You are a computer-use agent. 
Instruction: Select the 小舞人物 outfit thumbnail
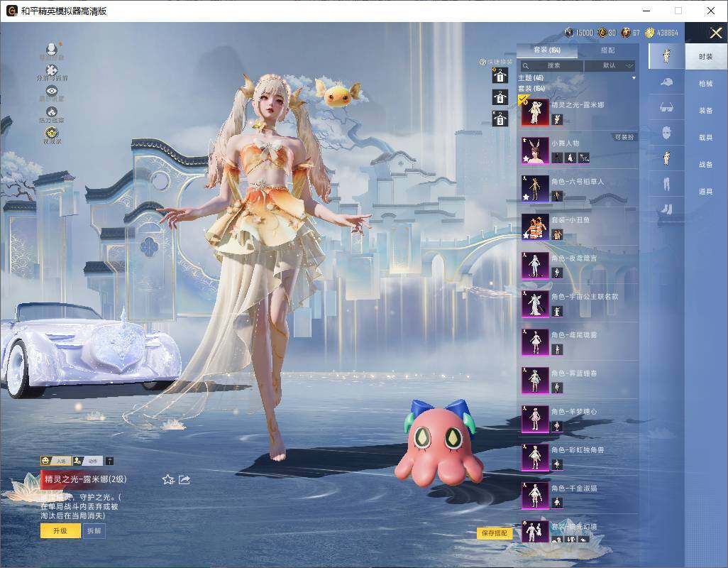[x=535, y=151]
